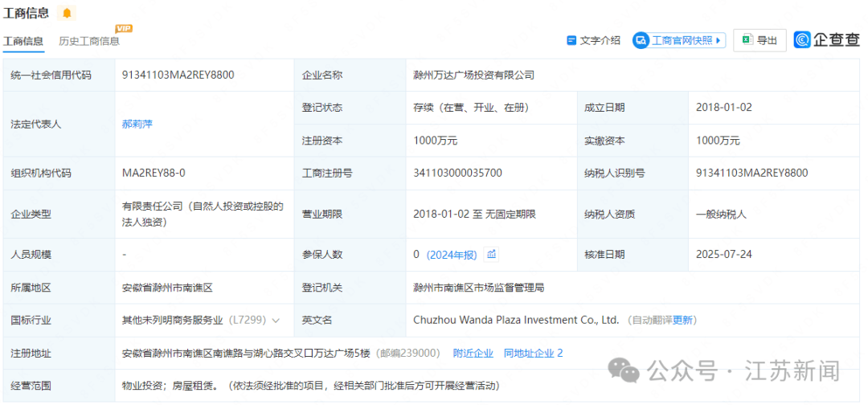The width and height of the screenshot is (868, 405).
Task: Click approval date 2025-07-24
Action: point(724,255)
